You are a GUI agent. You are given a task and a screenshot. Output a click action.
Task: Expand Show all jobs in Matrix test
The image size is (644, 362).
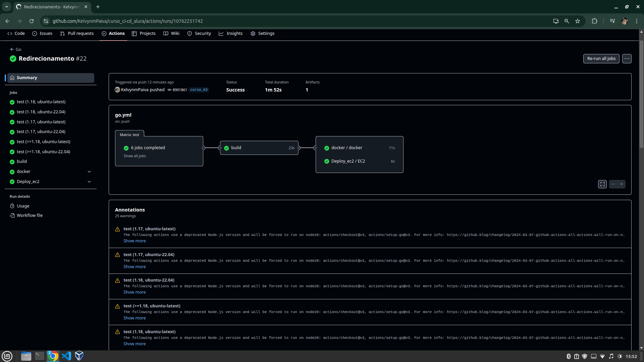click(135, 156)
